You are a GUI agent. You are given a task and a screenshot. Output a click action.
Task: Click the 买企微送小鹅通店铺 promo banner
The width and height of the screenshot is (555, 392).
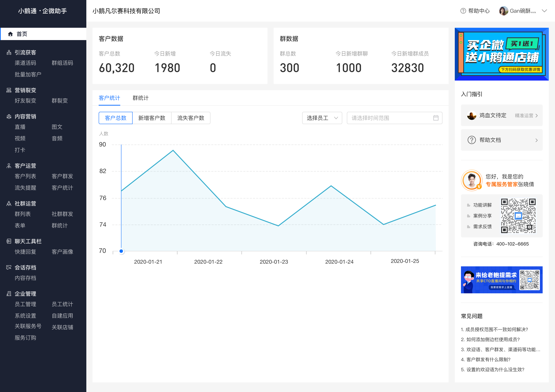502,54
